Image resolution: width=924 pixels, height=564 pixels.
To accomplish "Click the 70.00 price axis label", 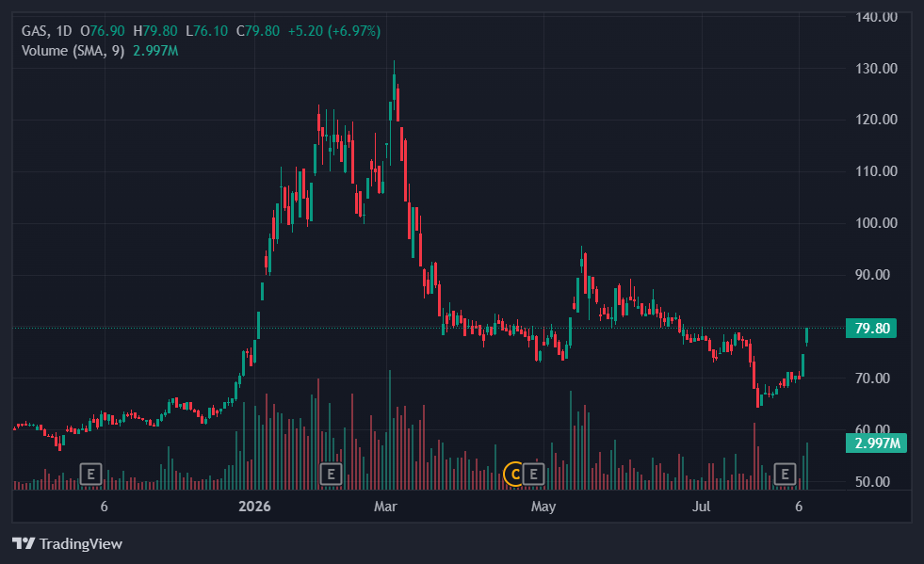I will 873,379.
